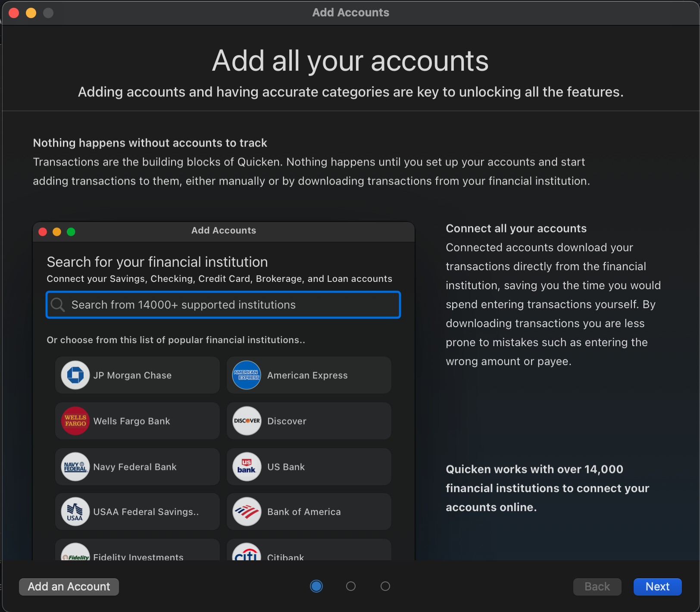Click the Back button

point(597,587)
